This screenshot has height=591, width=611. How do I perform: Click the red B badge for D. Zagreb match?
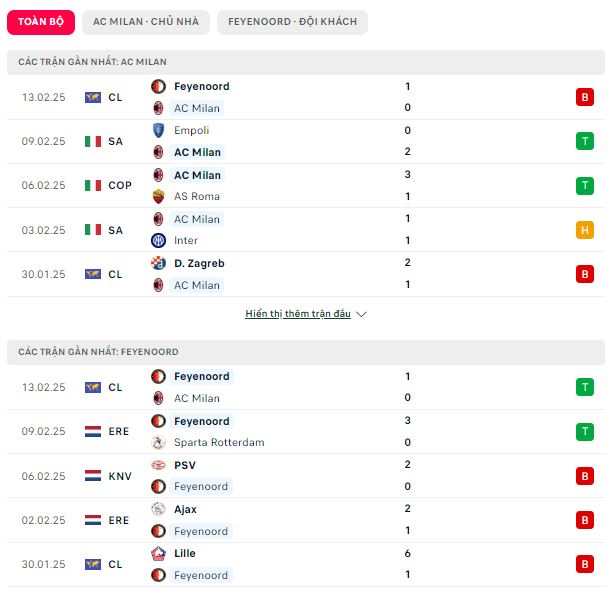585,274
